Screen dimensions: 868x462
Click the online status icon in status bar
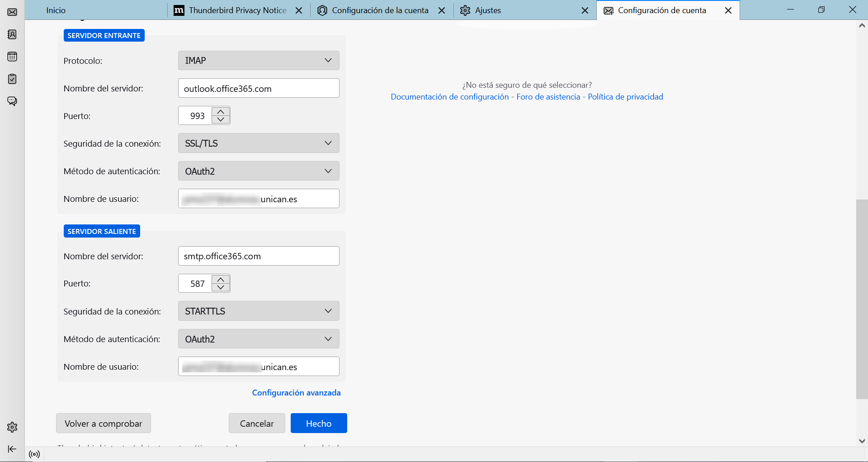[34, 454]
